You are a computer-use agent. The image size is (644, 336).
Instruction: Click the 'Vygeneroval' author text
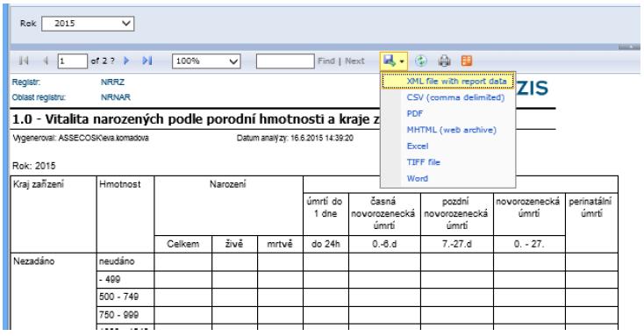81,138
